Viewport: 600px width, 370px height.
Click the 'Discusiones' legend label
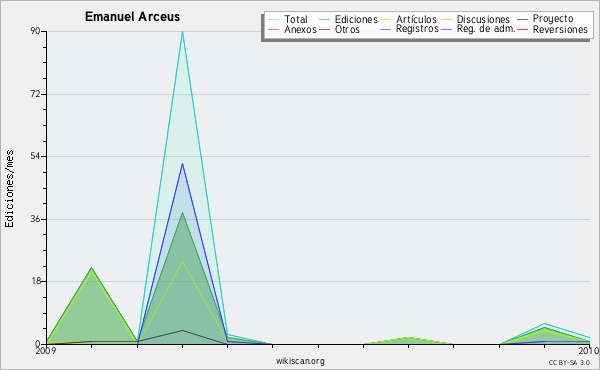point(483,19)
